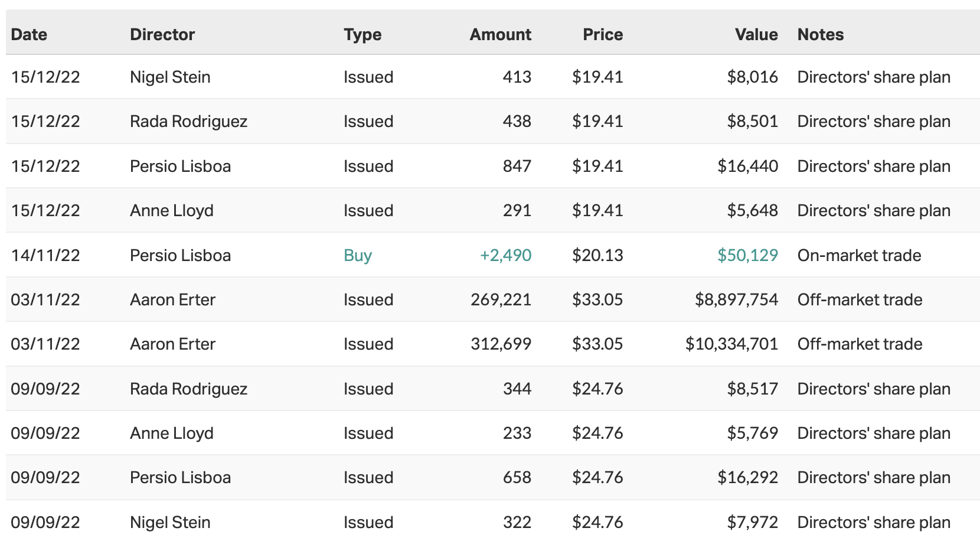Open Nigel Stein on the 09/09/22 row

[170, 523]
